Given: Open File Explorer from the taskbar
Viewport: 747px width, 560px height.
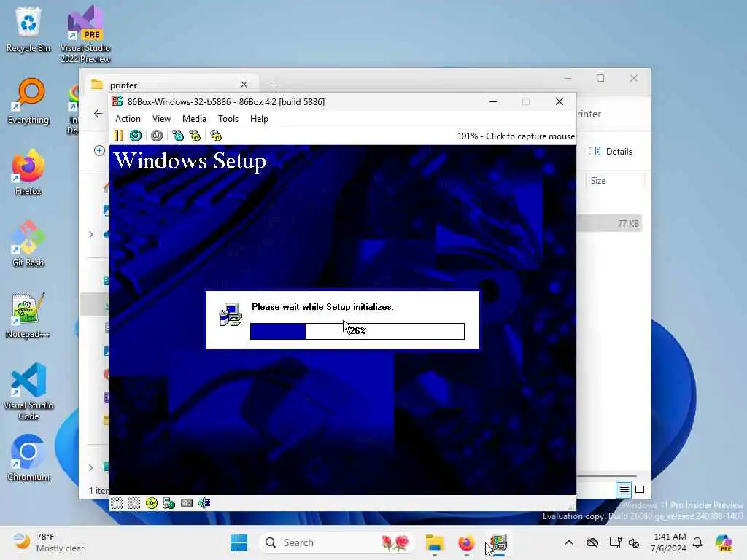Looking at the screenshot, I should 435,542.
